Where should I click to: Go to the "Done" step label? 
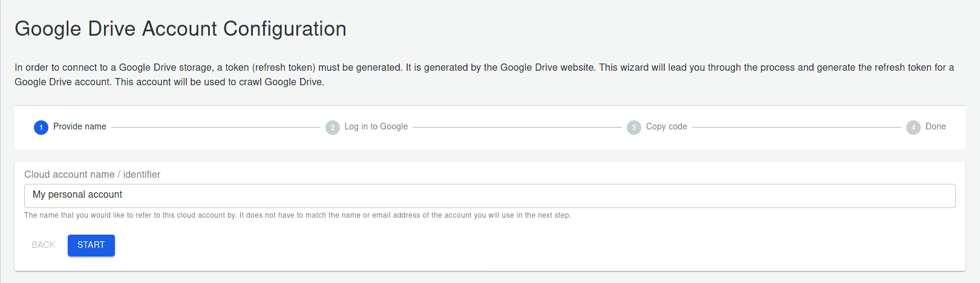coord(935,126)
